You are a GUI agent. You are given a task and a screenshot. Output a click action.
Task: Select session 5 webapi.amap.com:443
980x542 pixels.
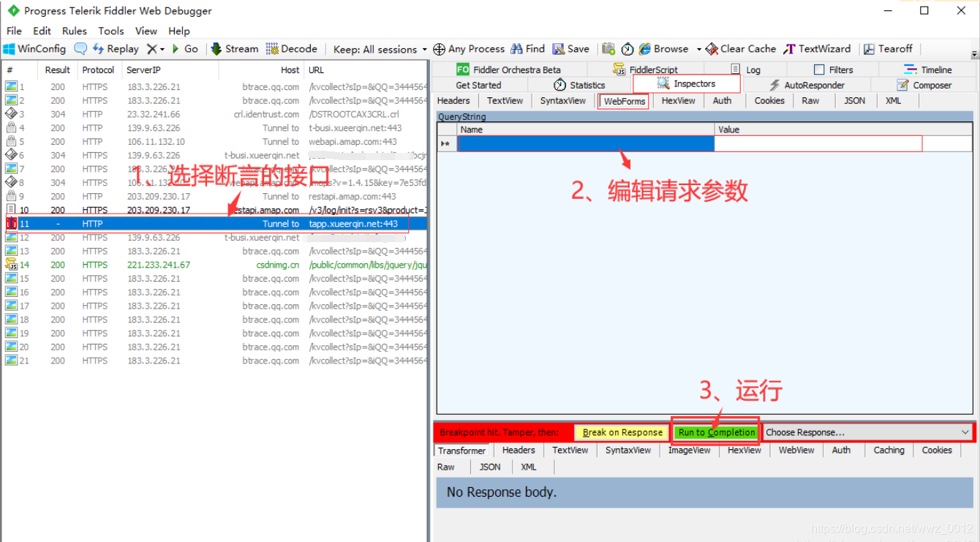(x=214, y=142)
